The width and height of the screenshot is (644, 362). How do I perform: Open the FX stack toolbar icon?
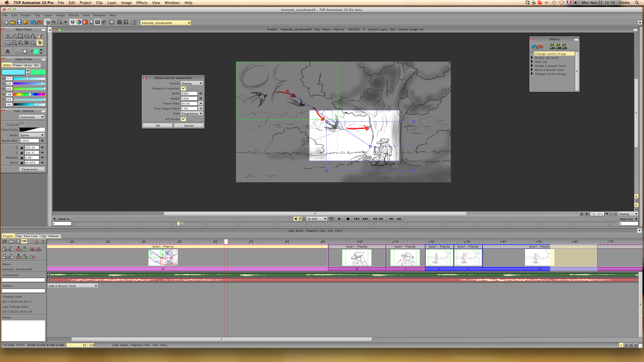tap(54, 22)
